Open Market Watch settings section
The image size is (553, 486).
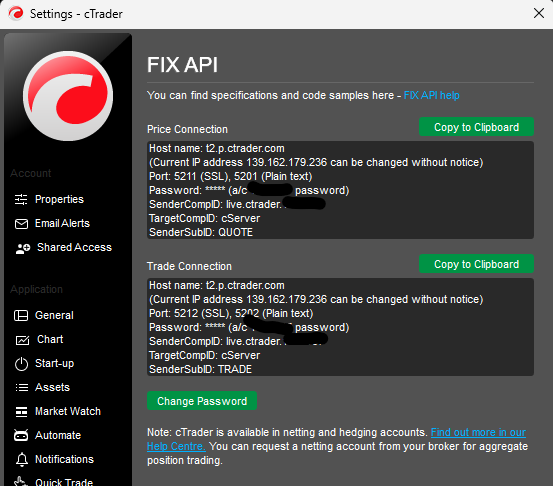click(68, 411)
